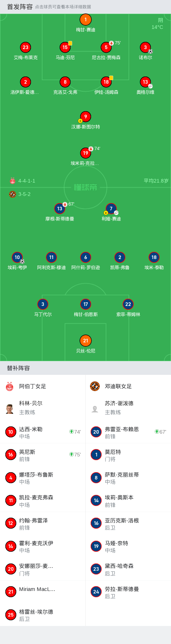This screenshot has height=644, width=171.
Task: Select substitute 达西-米勒 number 10
Action: 43,432
